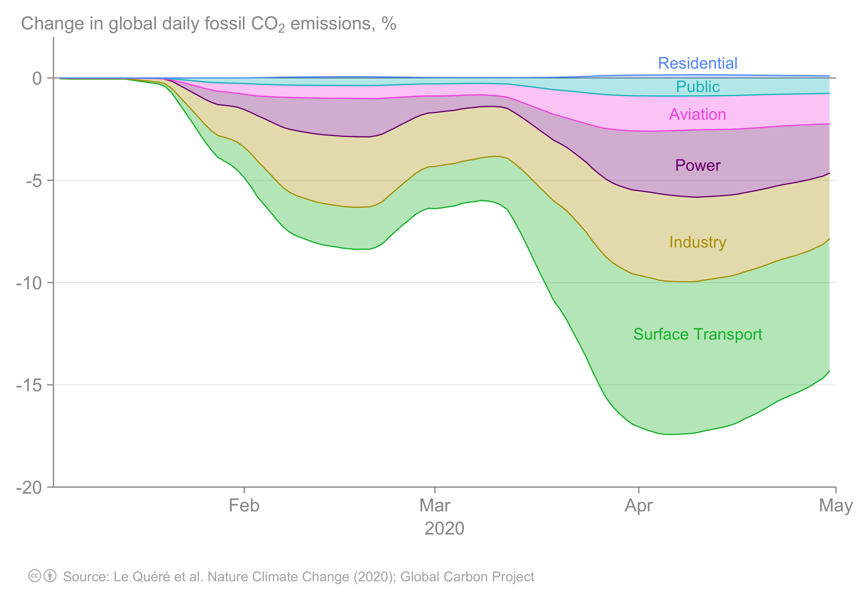Click the May axis tick label
Image resolution: width=868 pixels, height=597 pixels.
point(836,506)
